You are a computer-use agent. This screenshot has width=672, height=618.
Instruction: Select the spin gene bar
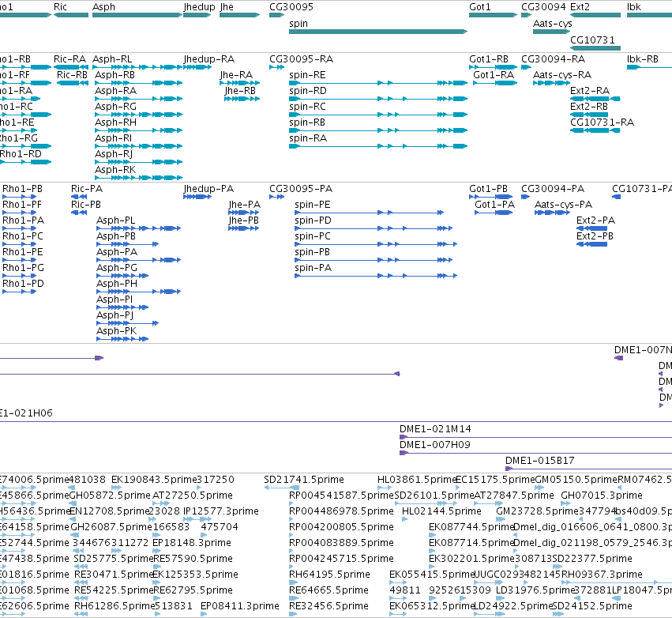(378, 32)
